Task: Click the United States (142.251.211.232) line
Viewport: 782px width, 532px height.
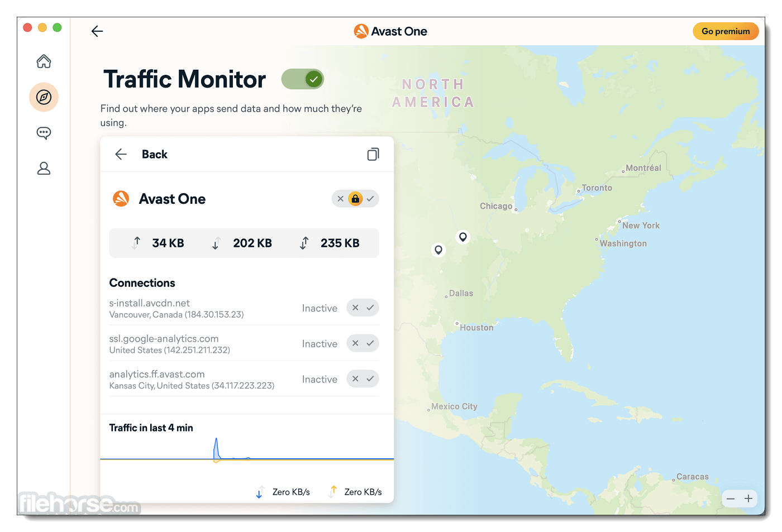Action: [170, 351]
